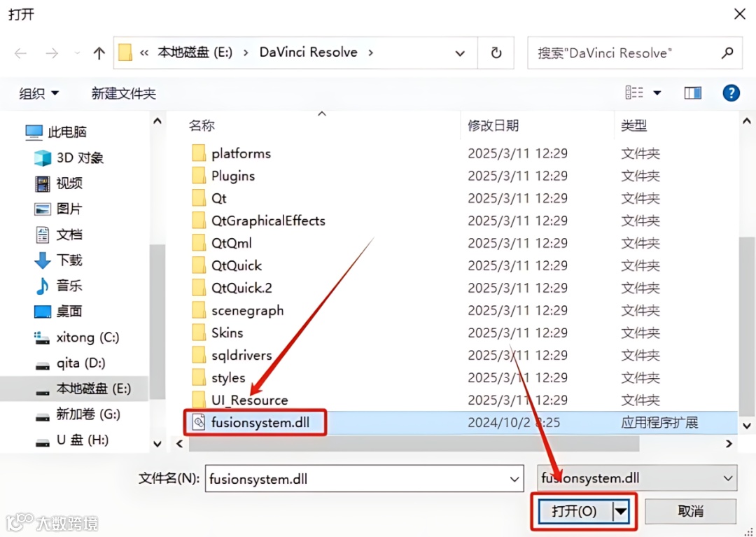Click 新建文件夹 button

[124, 93]
